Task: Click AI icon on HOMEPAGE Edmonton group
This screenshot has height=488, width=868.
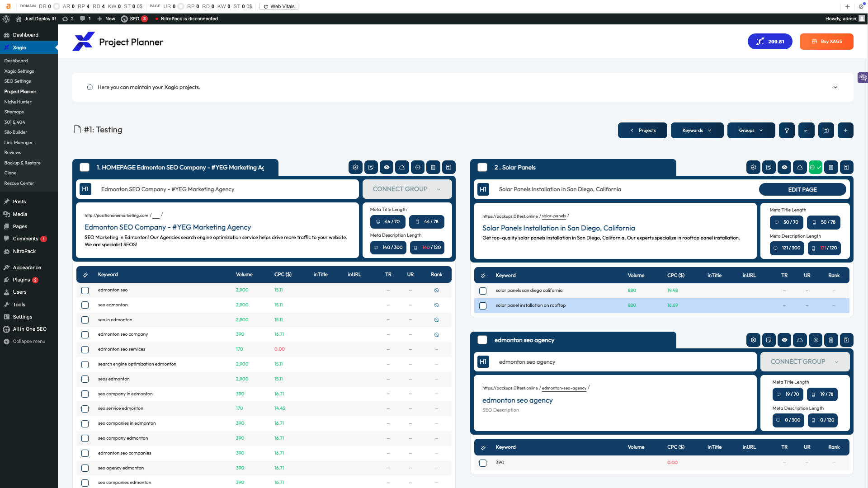Action: coord(418,167)
